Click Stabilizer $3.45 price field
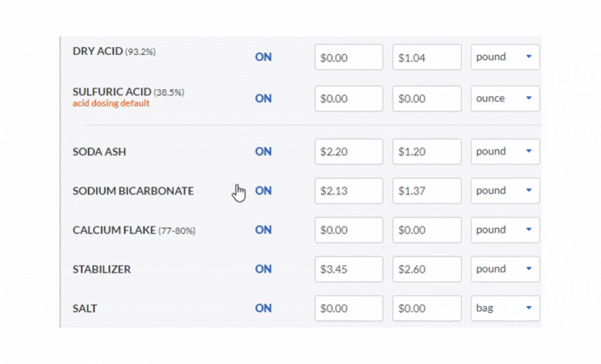This screenshot has height=364, width=601. point(349,269)
